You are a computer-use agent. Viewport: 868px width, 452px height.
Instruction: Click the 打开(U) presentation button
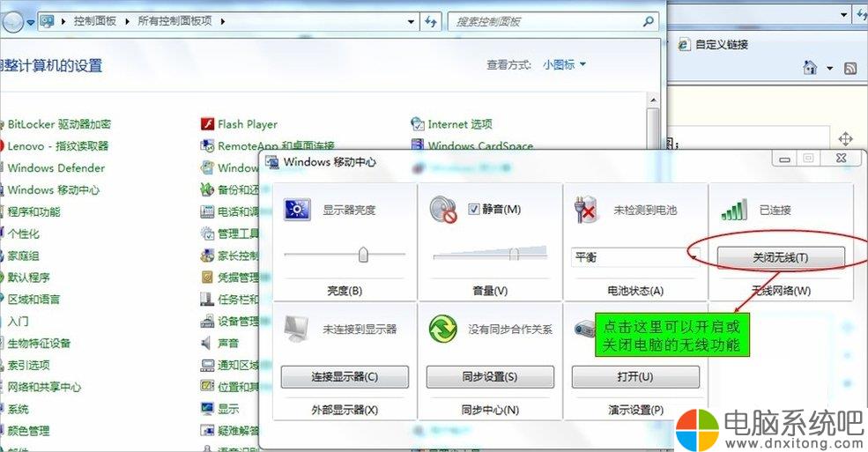pos(635,377)
